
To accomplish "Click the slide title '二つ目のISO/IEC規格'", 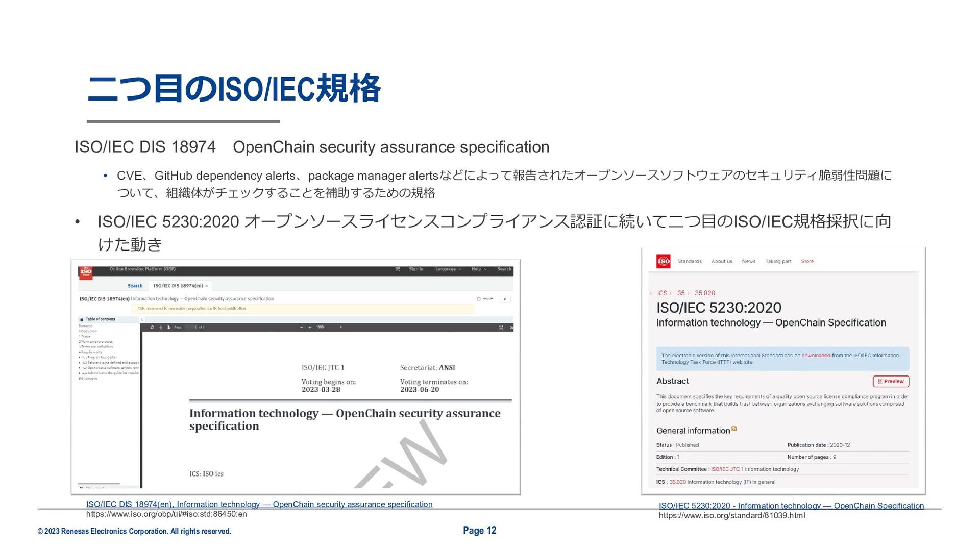I will point(234,89).
